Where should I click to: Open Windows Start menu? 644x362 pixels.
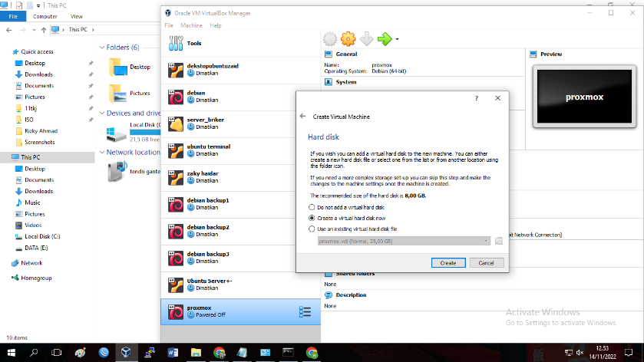click(11, 353)
